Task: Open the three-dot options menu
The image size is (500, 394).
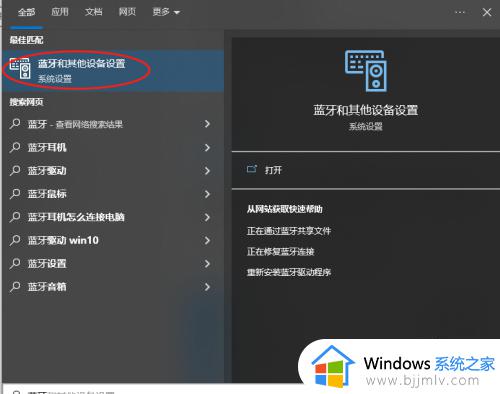Action: click(460, 12)
